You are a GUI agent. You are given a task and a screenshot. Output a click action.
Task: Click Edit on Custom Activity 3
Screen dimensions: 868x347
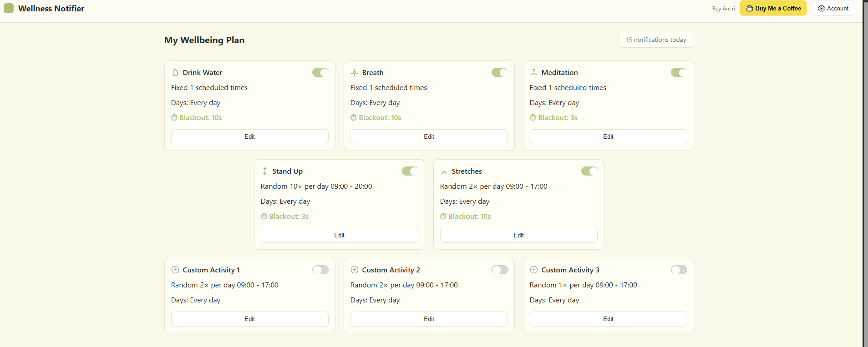[609, 319]
